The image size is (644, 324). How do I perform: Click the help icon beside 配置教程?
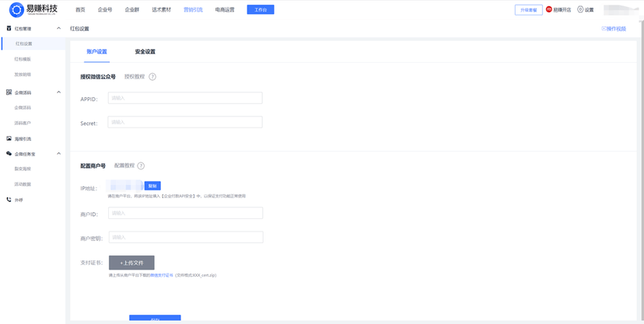pyautogui.click(x=141, y=165)
